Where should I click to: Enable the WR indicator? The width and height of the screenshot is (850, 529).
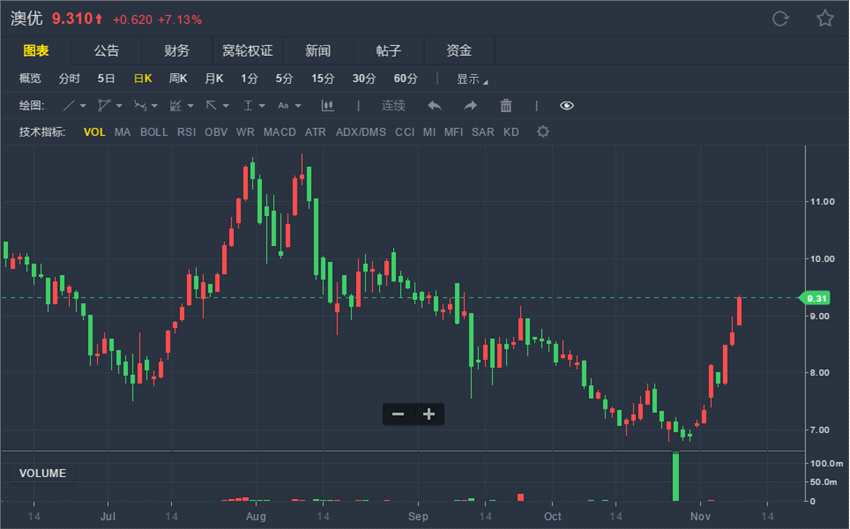coord(245,132)
